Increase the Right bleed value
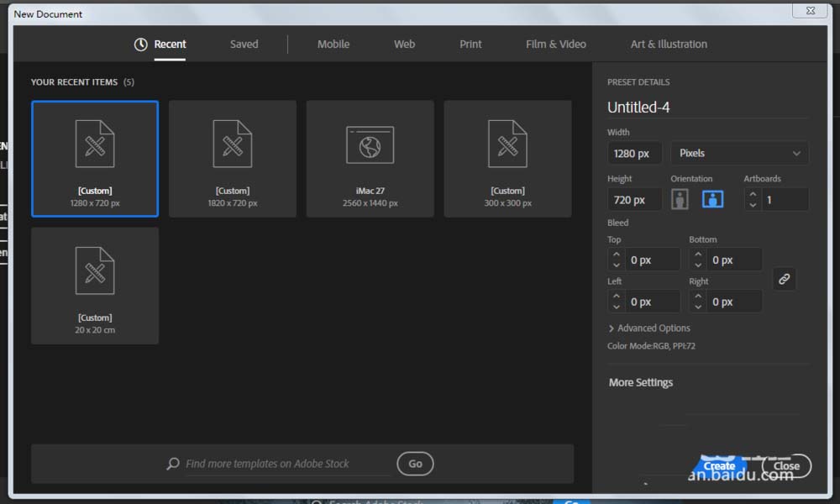 698,297
